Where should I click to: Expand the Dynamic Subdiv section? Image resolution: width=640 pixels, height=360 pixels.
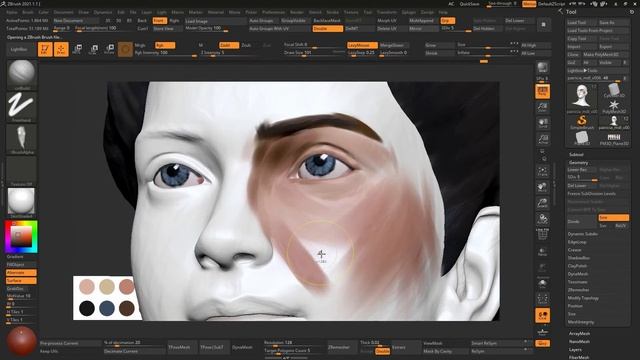point(583,234)
